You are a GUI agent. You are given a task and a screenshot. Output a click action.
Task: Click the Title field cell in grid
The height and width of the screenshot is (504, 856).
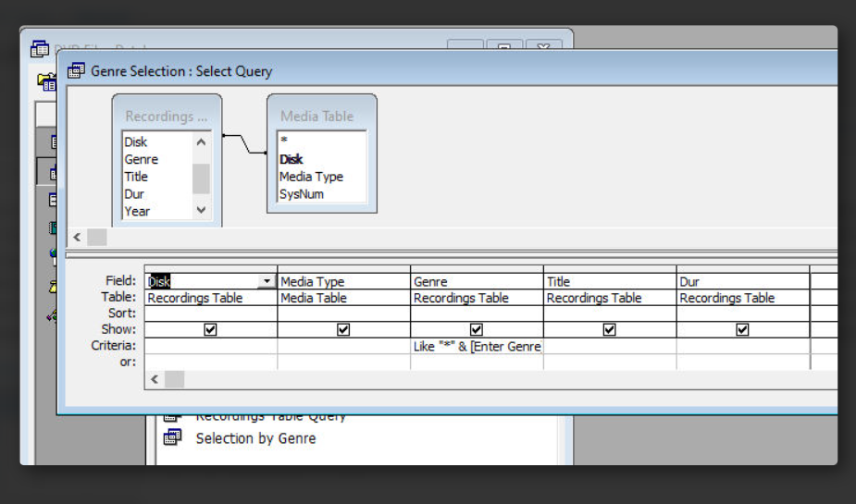[610, 281]
